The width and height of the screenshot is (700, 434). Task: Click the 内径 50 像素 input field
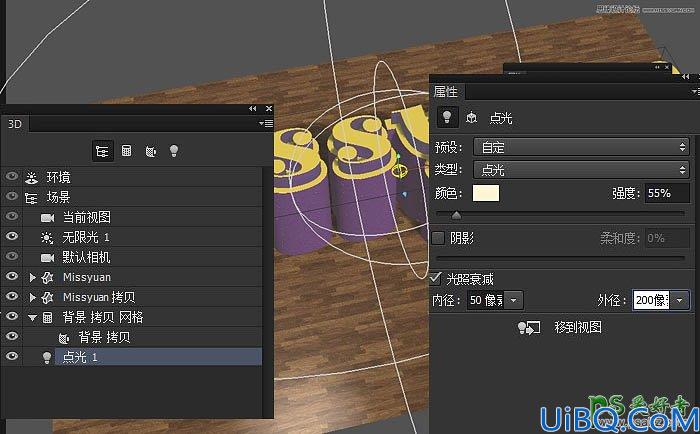[486, 300]
